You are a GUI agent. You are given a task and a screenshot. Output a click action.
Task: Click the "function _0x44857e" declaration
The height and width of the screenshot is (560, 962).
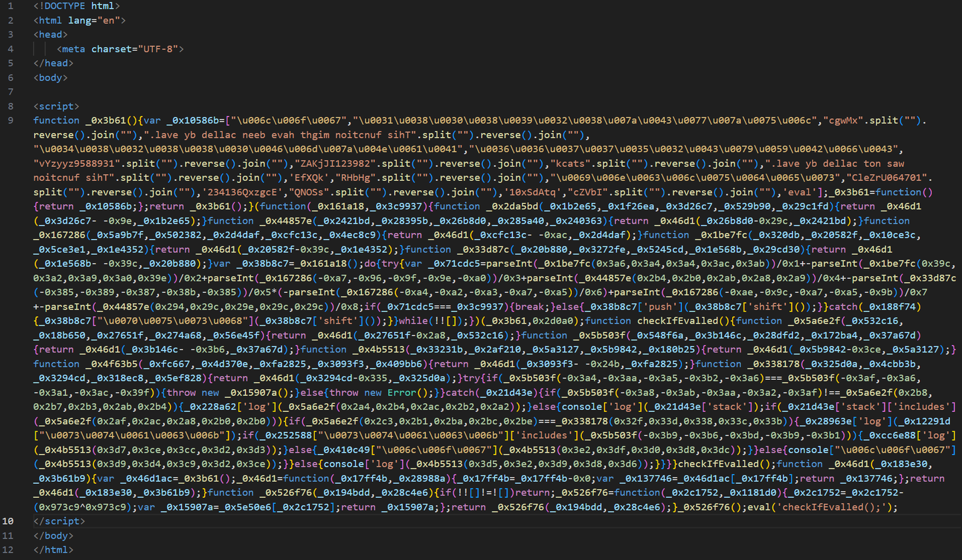260,221
